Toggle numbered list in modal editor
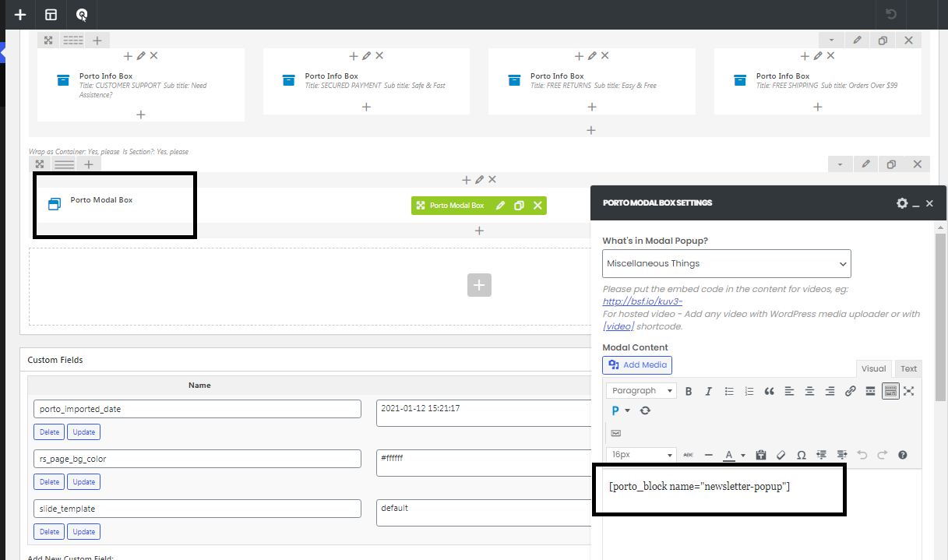The height and width of the screenshot is (560, 948). pos(749,391)
